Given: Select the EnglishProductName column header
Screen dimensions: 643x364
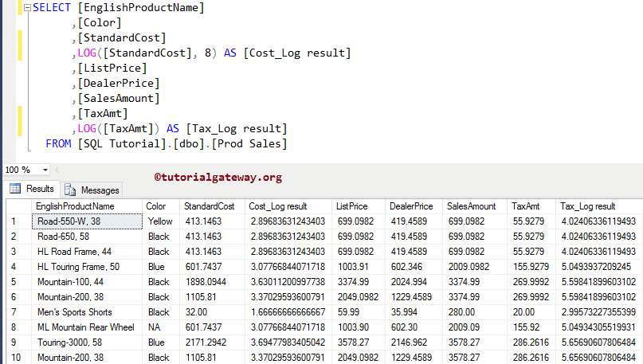Looking at the screenshot, I should [x=87, y=206].
